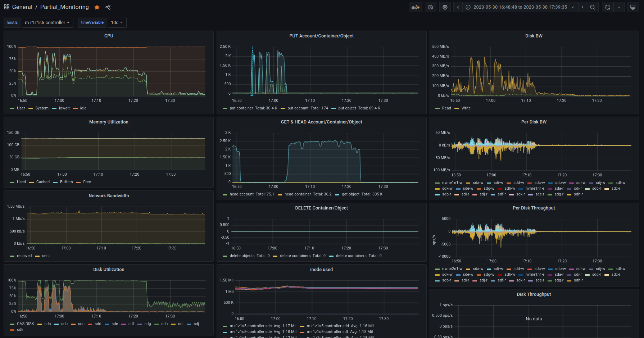
Task: Refresh the dashboard
Action: click(x=608, y=7)
